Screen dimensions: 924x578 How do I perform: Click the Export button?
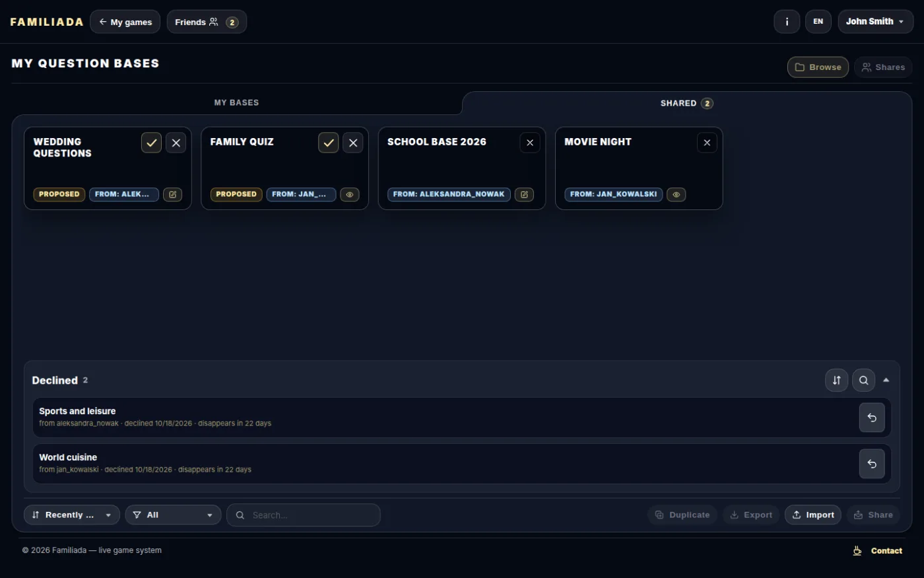coord(751,515)
